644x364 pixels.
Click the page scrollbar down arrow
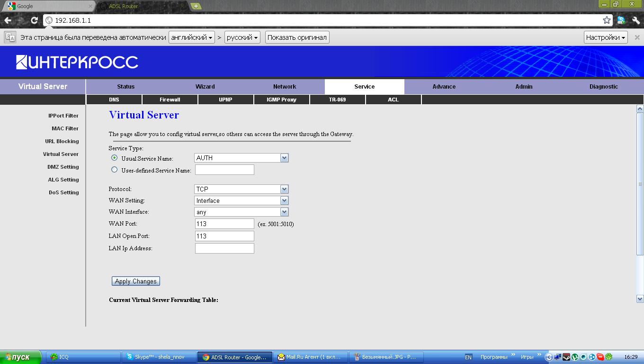[640, 299]
